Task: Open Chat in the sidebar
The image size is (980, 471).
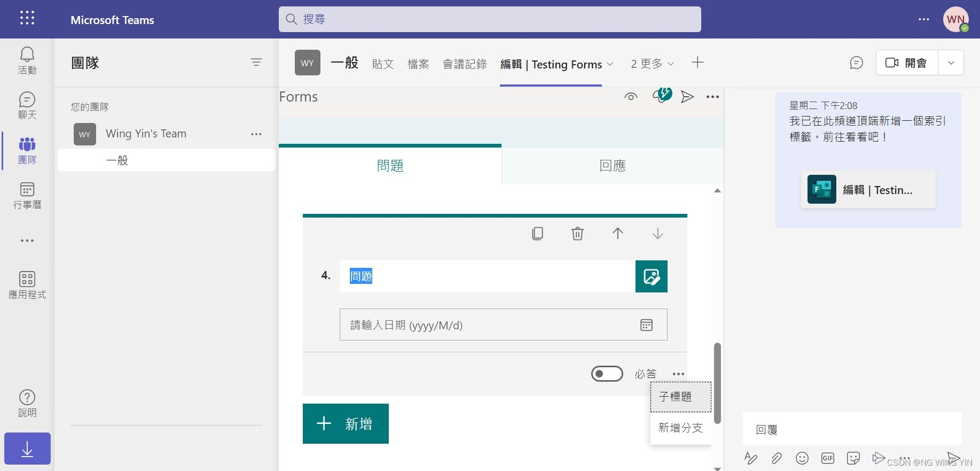Action: [27, 105]
